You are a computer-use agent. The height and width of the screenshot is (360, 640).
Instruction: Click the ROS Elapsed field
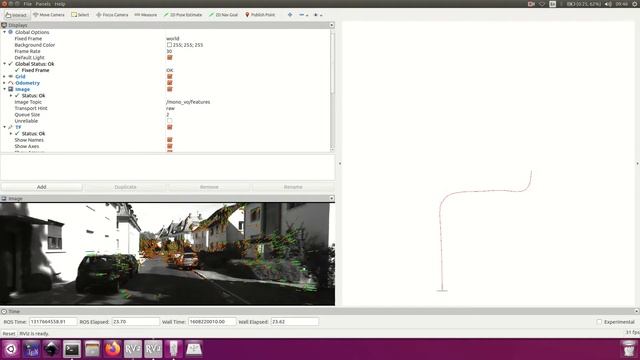pos(136,322)
